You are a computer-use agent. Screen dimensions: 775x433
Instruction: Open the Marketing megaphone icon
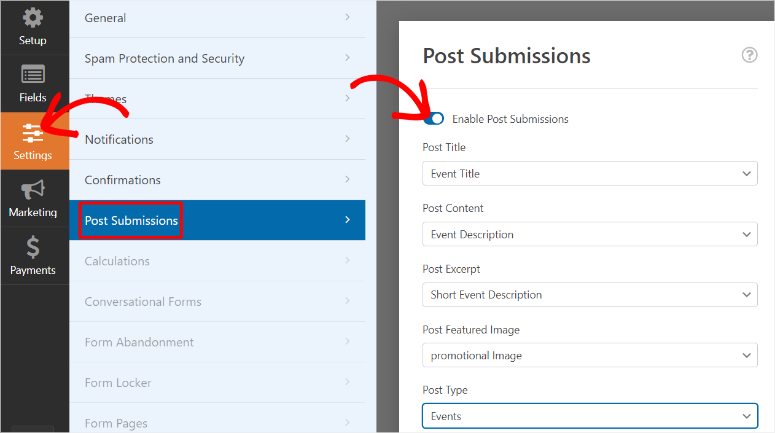click(33, 190)
